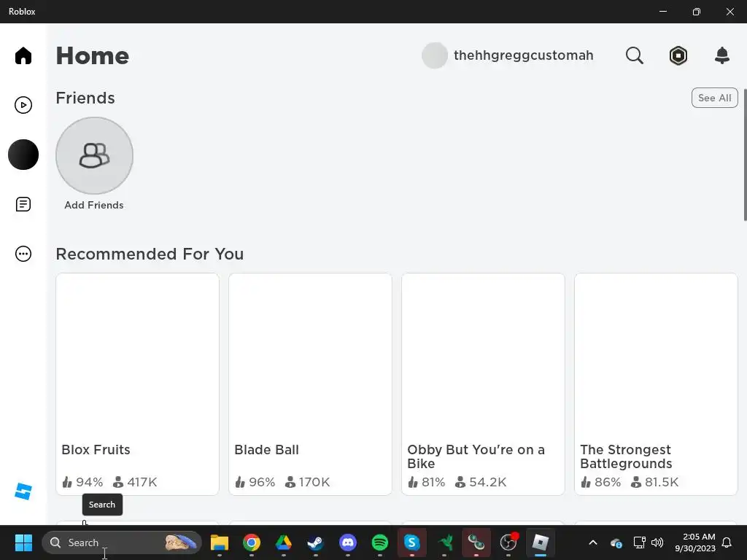Click the Recommended For You heading
The width and height of the screenshot is (747, 560).
(150, 254)
